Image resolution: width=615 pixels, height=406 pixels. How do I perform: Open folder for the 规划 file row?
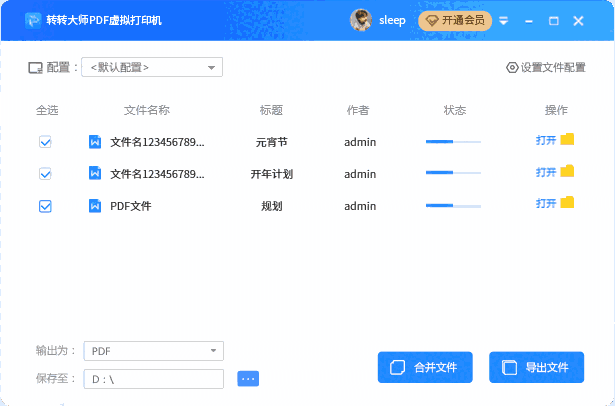click(x=567, y=202)
